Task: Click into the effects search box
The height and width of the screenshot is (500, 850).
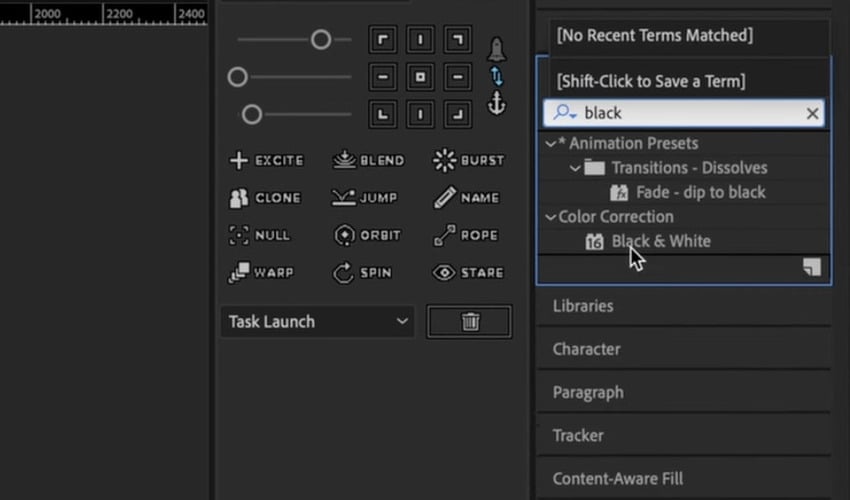Action: point(684,113)
